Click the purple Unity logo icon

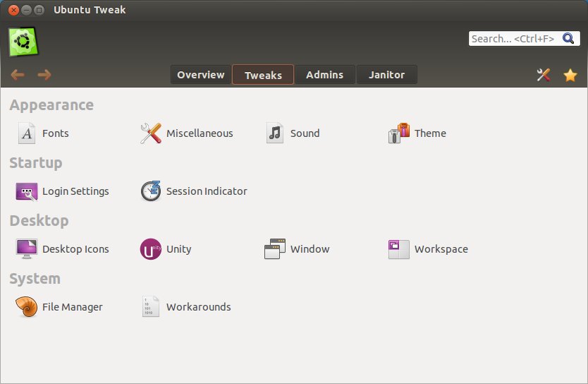[x=151, y=249]
